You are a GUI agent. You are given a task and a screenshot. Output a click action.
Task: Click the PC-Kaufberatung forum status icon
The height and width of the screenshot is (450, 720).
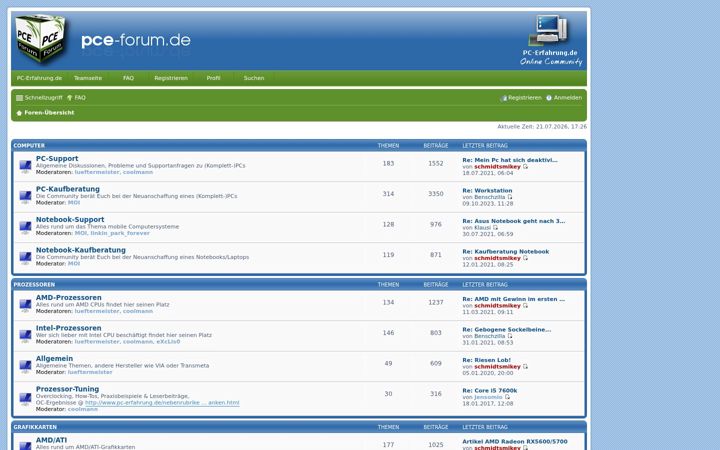[x=25, y=196]
